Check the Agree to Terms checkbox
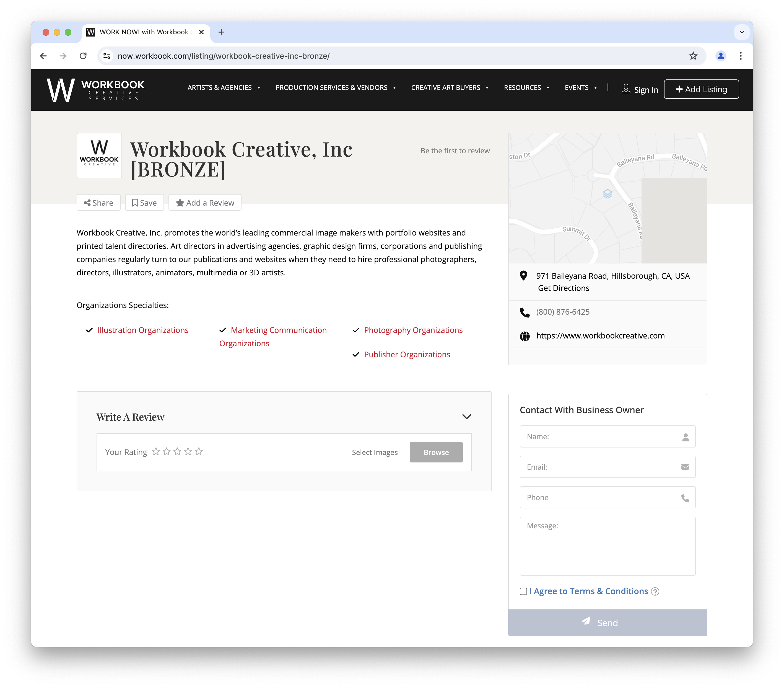Image resolution: width=784 pixels, height=688 pixels. 523,591
